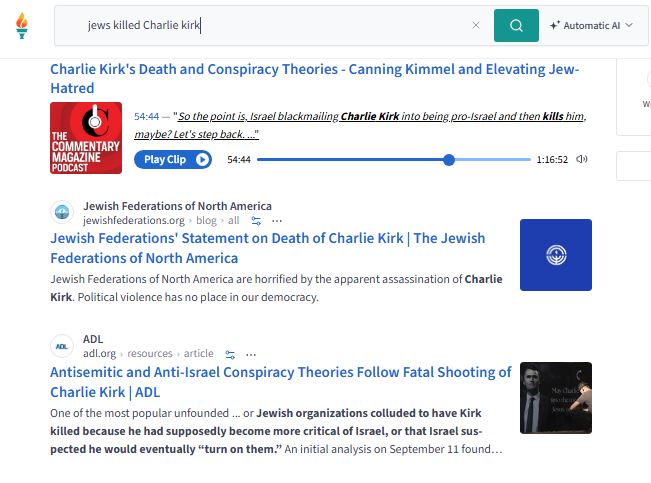Open the ADL site favicon
651x483 pixels.
[x=62, y=346]
